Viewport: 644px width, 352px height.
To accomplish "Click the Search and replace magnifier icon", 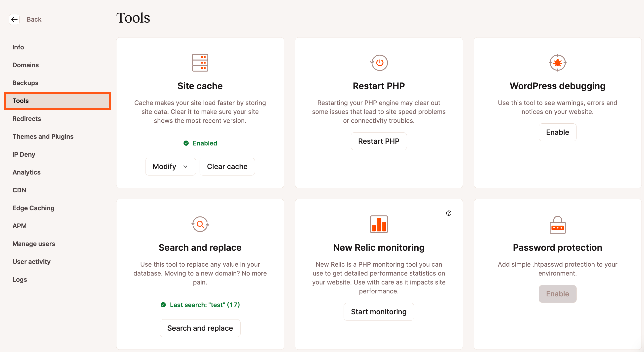I will coord(200,224).
